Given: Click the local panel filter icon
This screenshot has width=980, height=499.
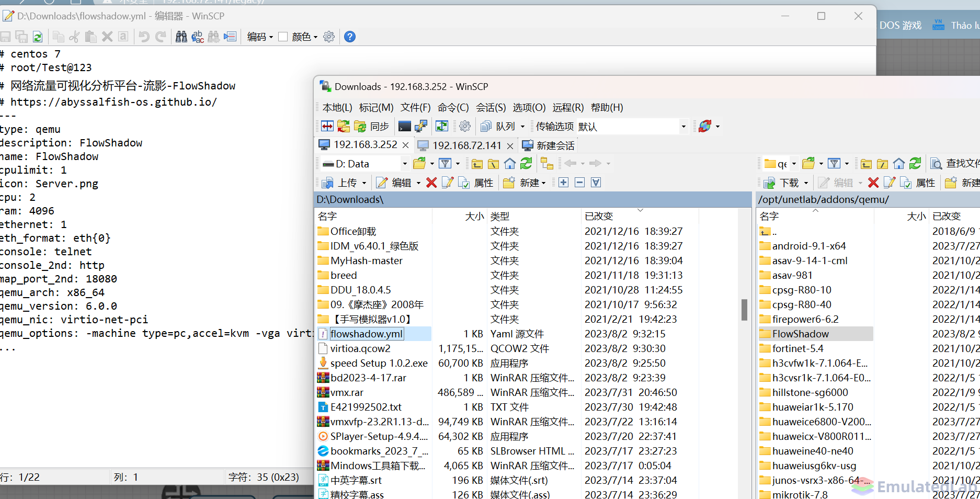Looking at the screenshot, I should [x=445, y=164].
